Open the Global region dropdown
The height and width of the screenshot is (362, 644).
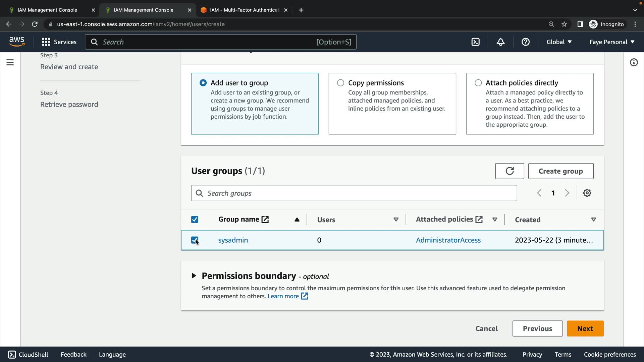[x=559, y=42]
